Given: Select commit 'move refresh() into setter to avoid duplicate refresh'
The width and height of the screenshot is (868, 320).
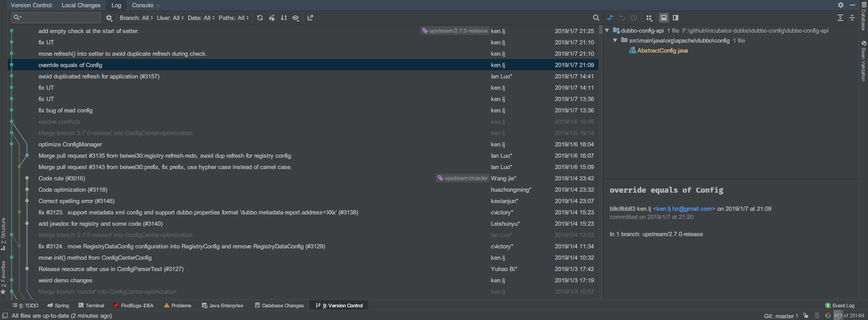Looking at the screenshot, I should pyautogui.click(x=303, y=53).
